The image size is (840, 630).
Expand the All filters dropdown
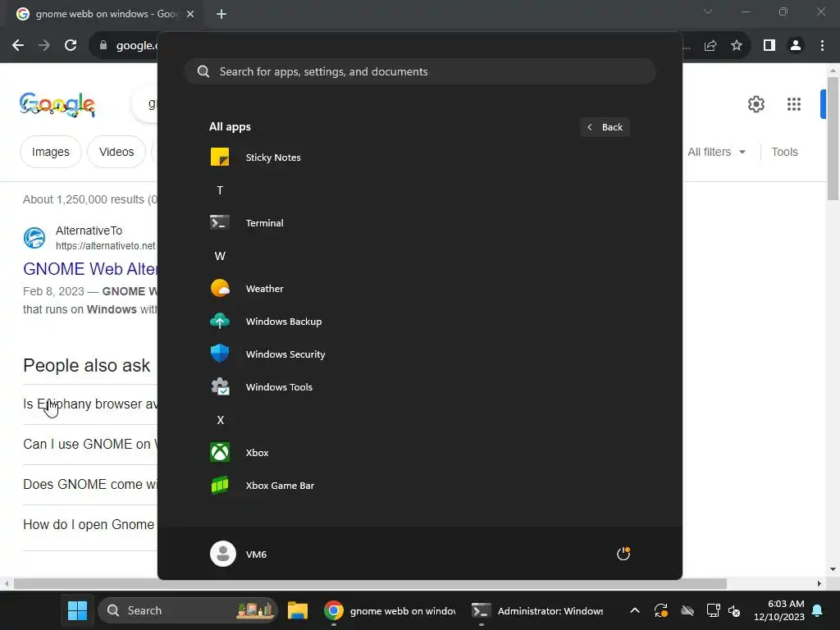point(716,152)
